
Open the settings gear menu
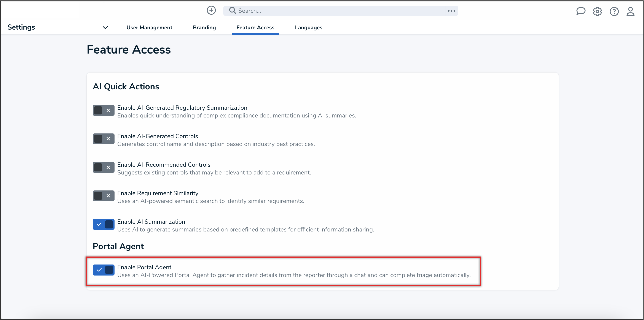598,11
